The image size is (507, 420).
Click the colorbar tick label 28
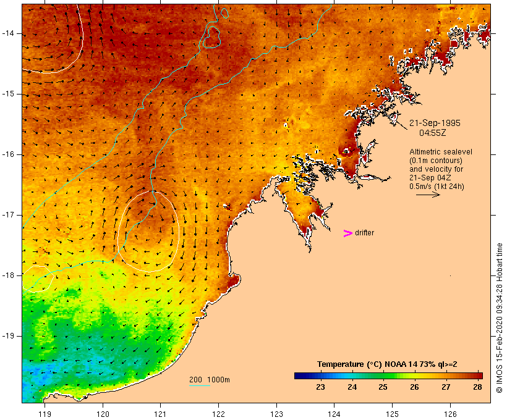pyautogui.click(x=477, y=387)
